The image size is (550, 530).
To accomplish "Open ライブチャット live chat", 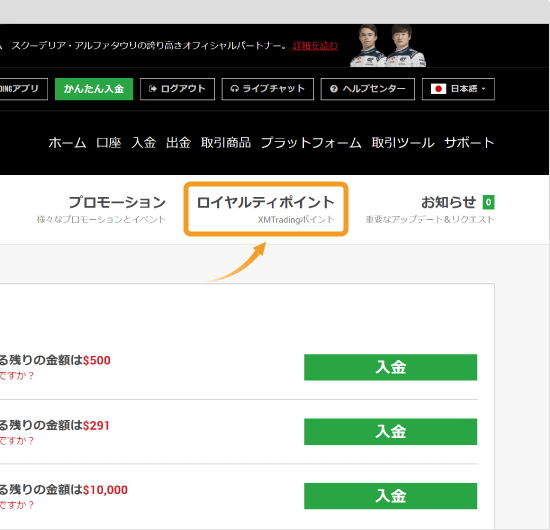I will (x=268, y=89).
